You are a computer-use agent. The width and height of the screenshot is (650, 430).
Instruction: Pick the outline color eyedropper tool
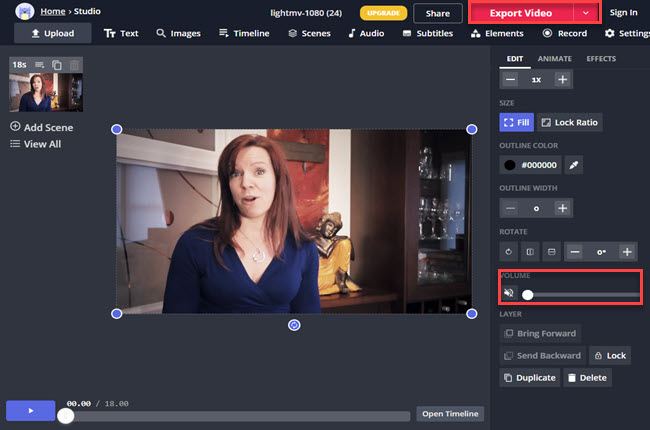click(x=574, y=165)
